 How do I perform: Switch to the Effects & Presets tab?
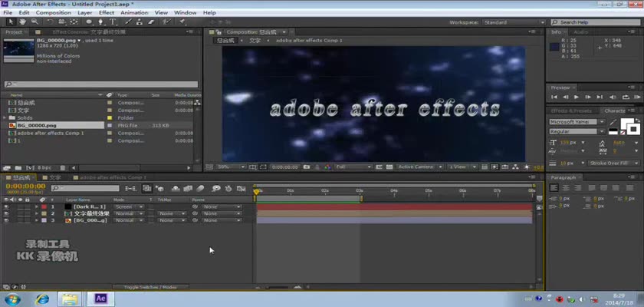(x=571, y=111)
